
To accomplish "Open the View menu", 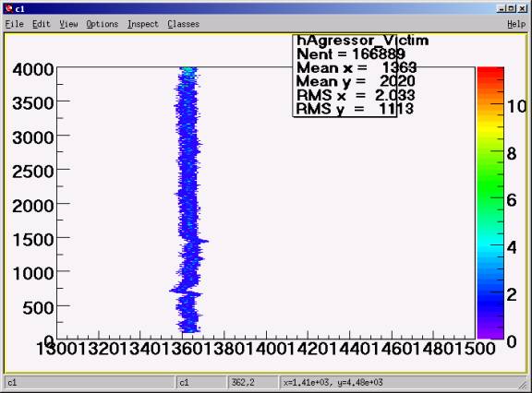I will tap(68, 24).
